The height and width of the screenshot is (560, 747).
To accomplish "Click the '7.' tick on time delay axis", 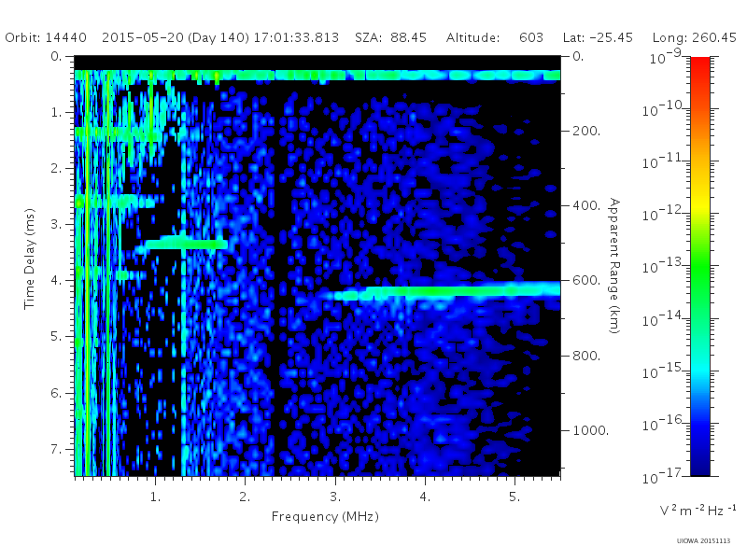I will pyautogui.click(x=56, y=449).
